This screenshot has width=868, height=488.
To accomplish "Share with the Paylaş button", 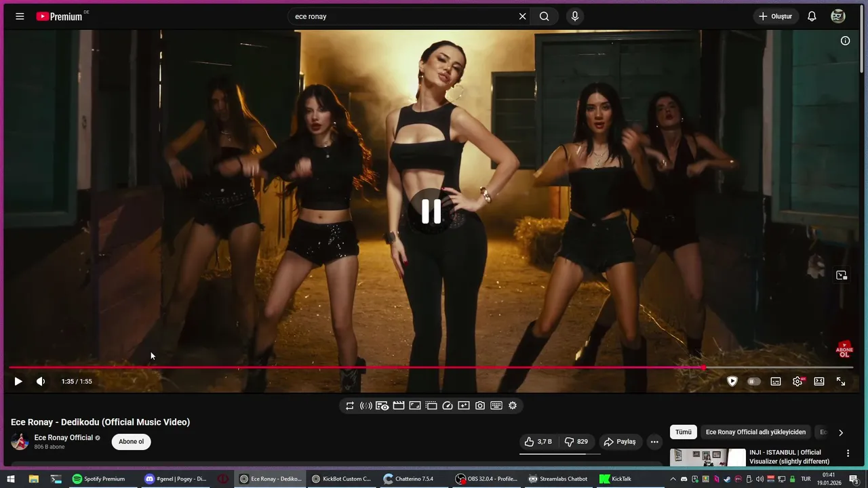I will point(620,442).
